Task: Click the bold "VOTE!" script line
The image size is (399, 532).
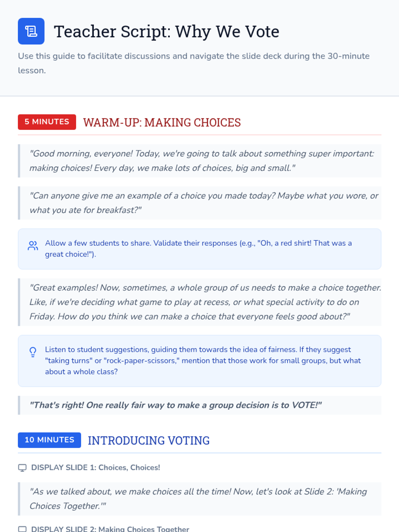Action: pos(176,405)
